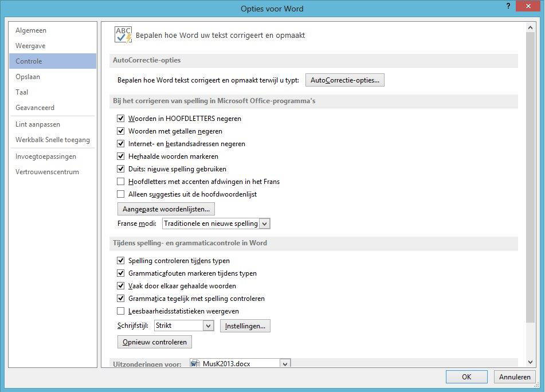Image resolution: width=545 pixels, height=392 pixels.
Task: Check Alleen suggesties uit de hoofdwoordenlijst
Action: pos(120,194)
